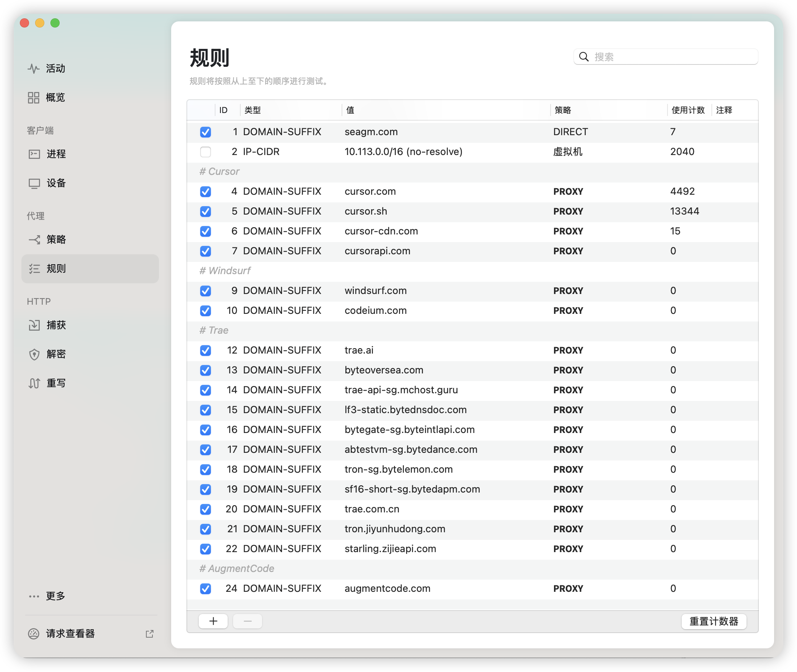Click the 更多 ellipsis icon

tap(34, 596)
